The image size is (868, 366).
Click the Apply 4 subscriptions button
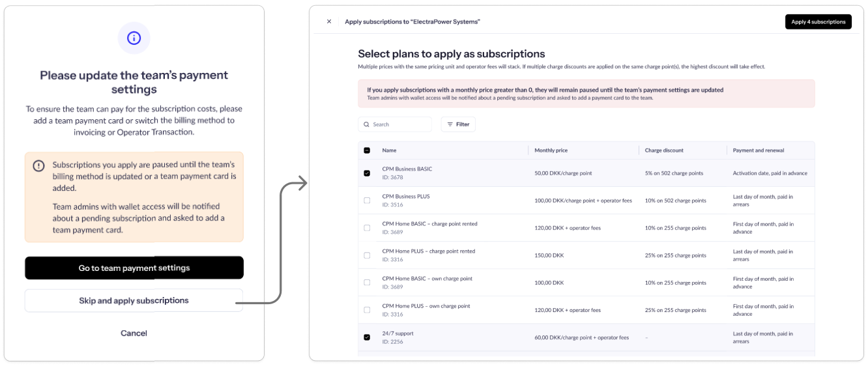pyautogui.click(x=818, y=21)
